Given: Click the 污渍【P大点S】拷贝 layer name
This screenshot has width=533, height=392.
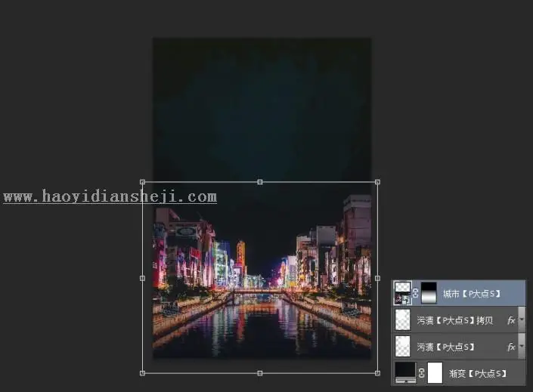Looking at the screenshot, I should click(x=455, y=320).
